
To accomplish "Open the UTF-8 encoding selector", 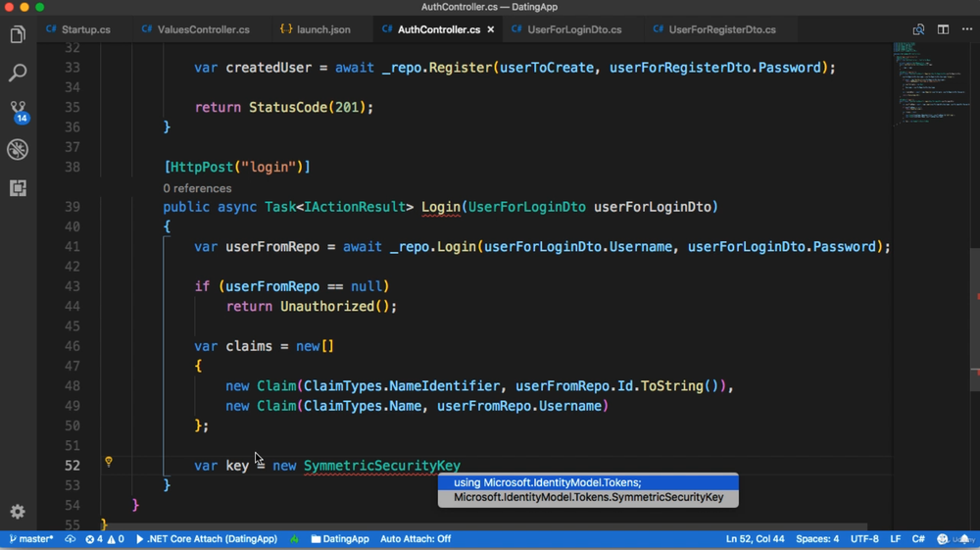I will coord(864,539).
